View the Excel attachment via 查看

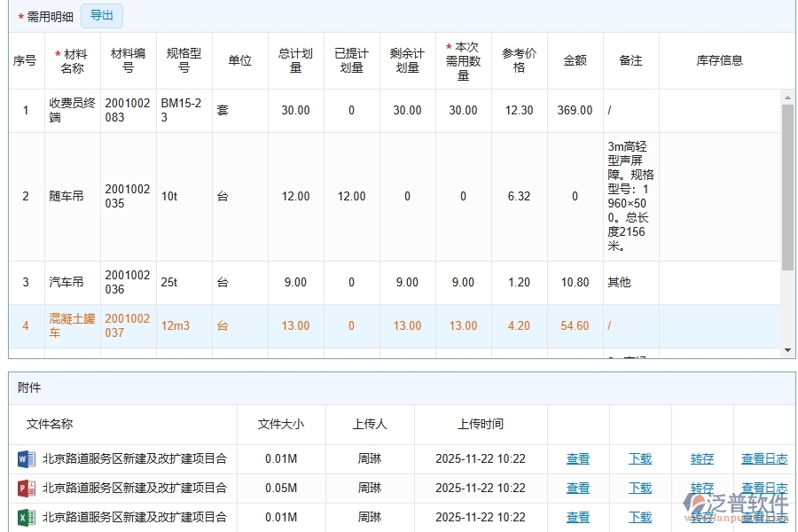pyautogui.click(x=578, y=518)
